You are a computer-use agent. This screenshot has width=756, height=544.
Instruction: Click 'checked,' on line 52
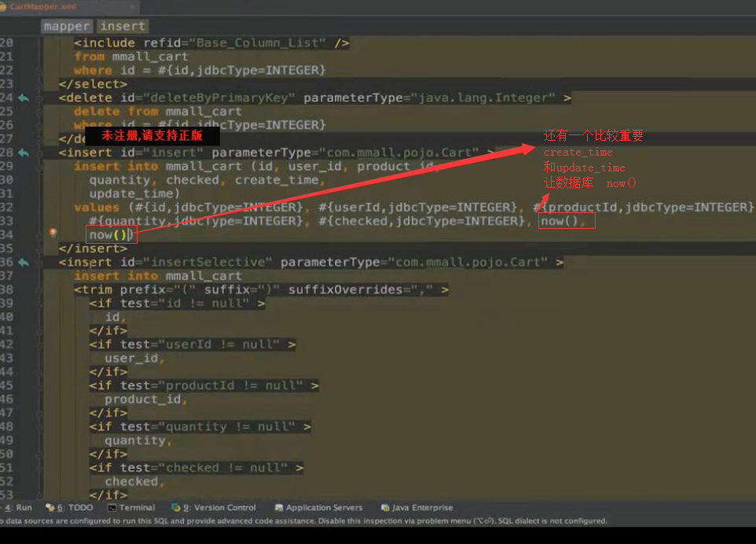(134, 482)
